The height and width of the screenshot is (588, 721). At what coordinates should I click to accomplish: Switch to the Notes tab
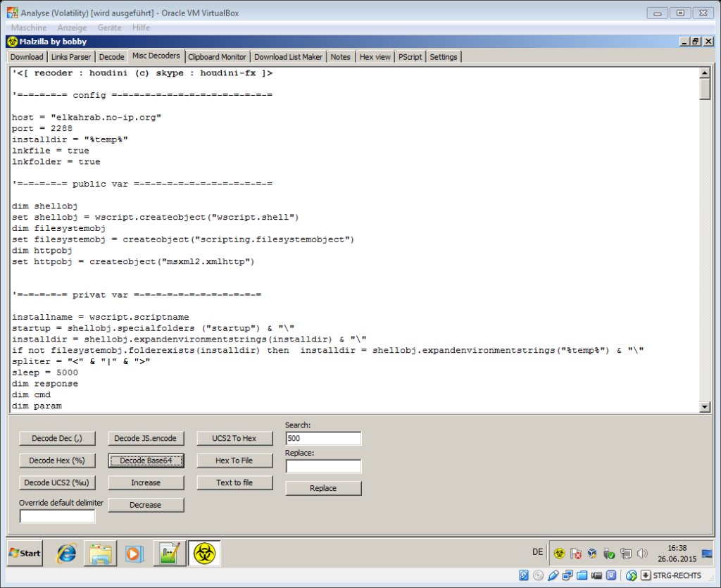[340, 57]
